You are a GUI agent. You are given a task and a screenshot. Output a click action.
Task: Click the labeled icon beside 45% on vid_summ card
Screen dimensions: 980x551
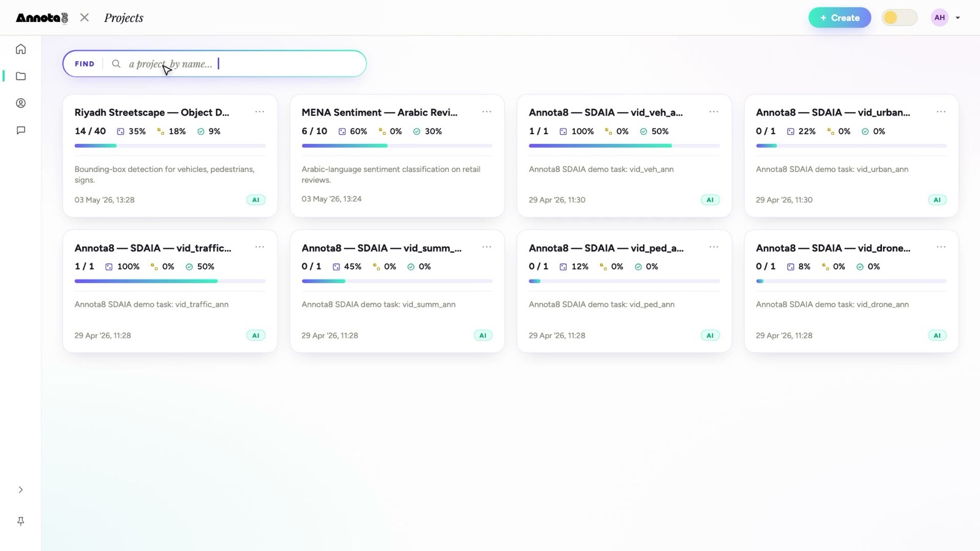pyautogui.click(x=336, y=267)
